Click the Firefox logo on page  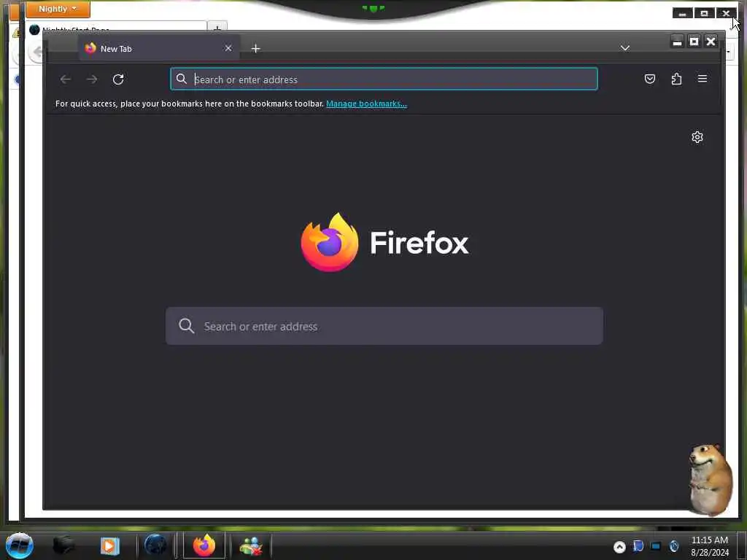coord(329,242)
